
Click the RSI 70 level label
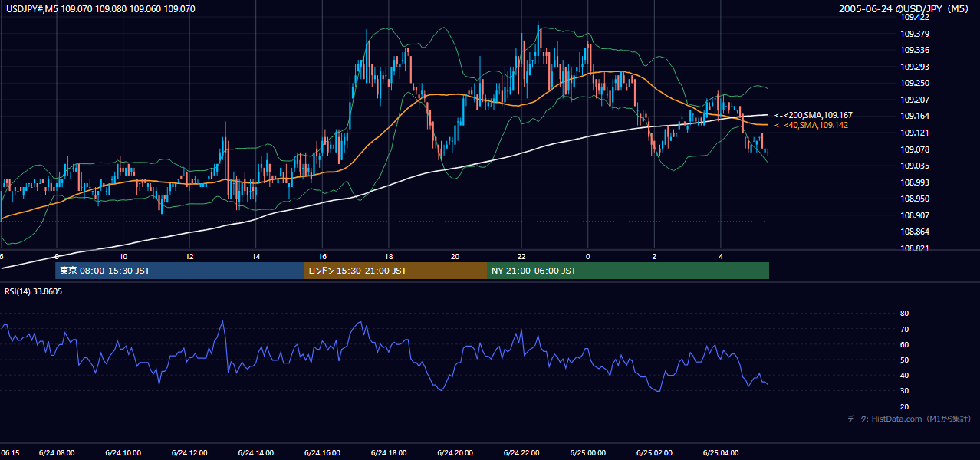pyautogui.click(x=905, y=329)
